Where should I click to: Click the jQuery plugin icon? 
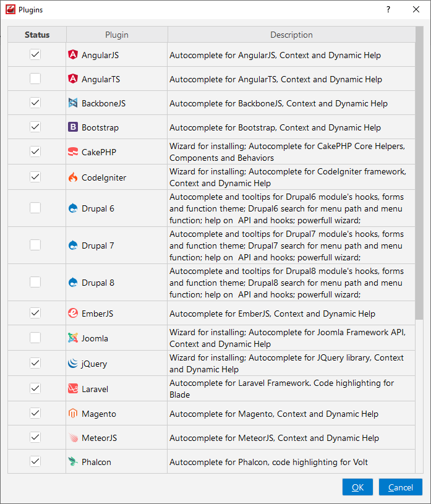pyautogui.click(x=73, y=363)
